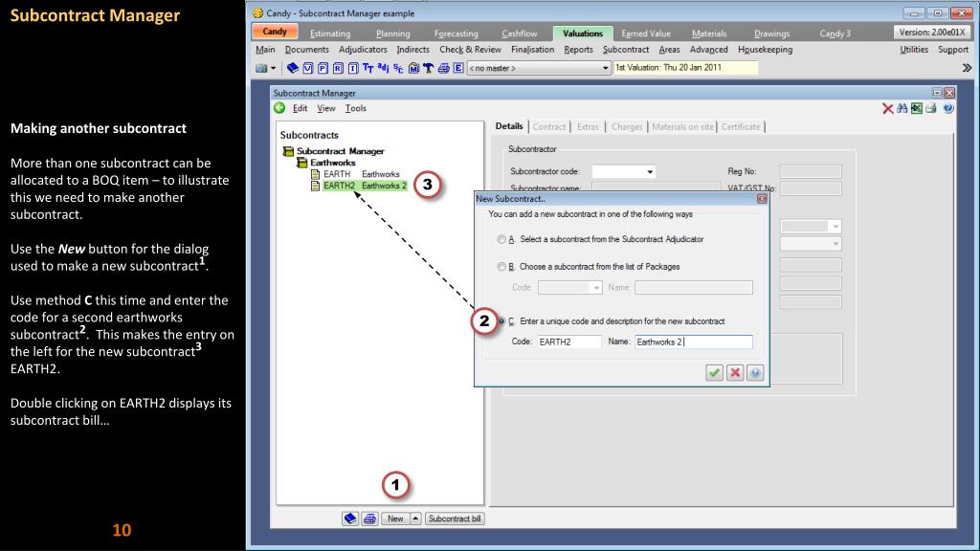Open the Housekeeping menu
Viewport: 980px width, 551px height.
tap(765, 50)
